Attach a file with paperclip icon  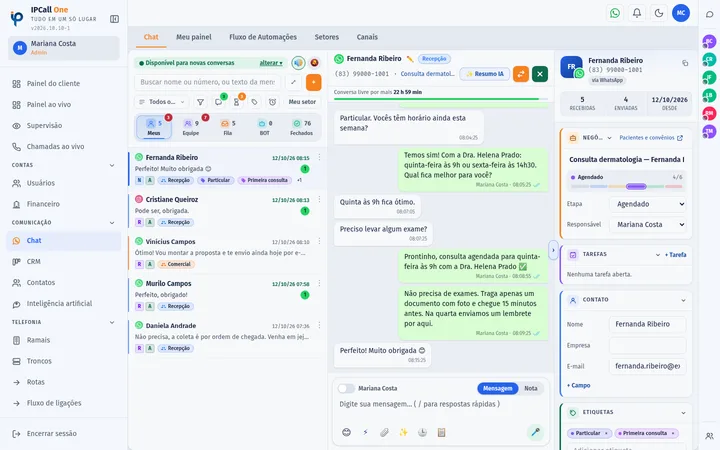(384, 432)
